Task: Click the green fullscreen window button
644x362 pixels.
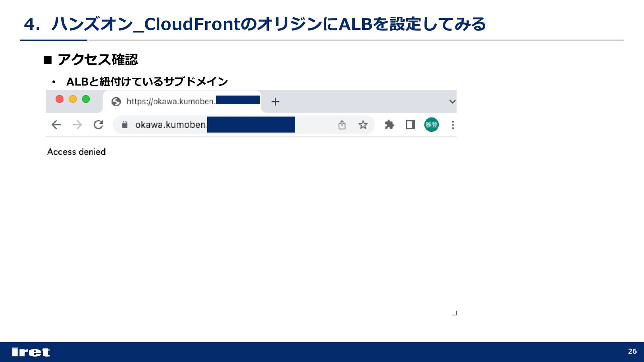Action: point(86,99)
